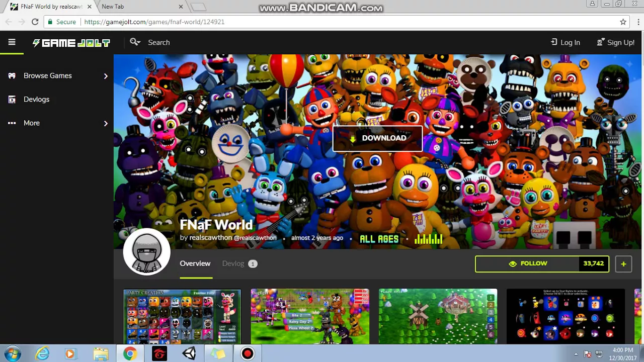Viewport: 644px width, 362px height.
Task: Click the address bar URL
Action: (x=154, y=22)
